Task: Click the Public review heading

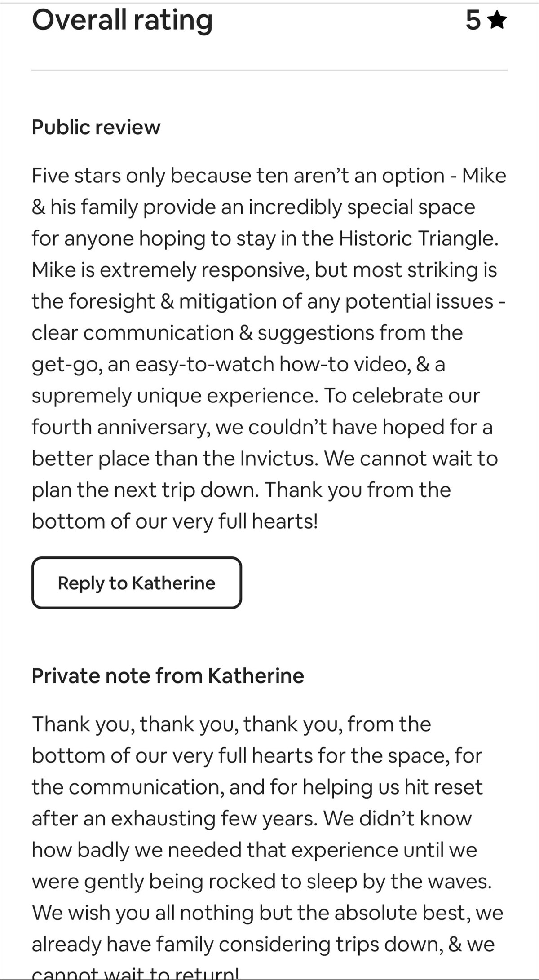Action: [x=96, y=127]
